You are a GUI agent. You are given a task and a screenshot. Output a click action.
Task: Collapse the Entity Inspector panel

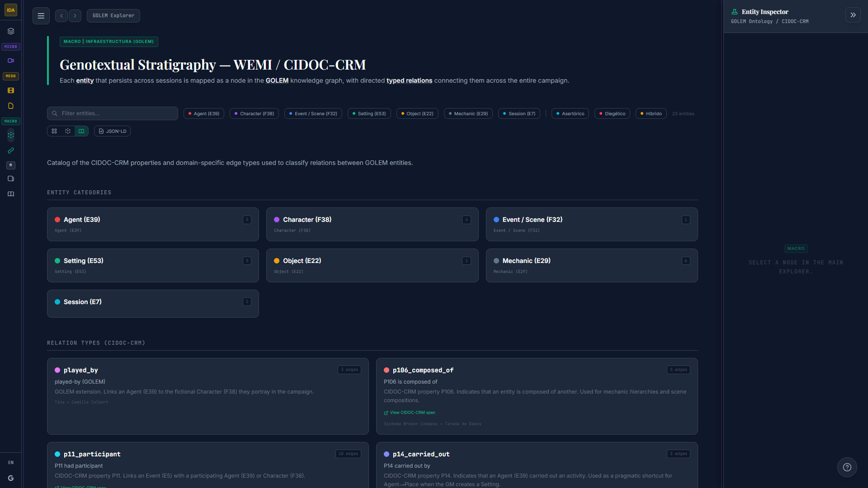853,15
